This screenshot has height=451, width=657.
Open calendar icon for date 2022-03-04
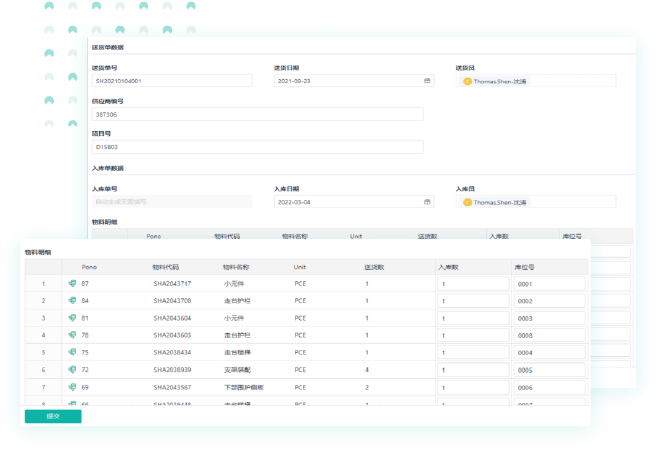[427, 202]
